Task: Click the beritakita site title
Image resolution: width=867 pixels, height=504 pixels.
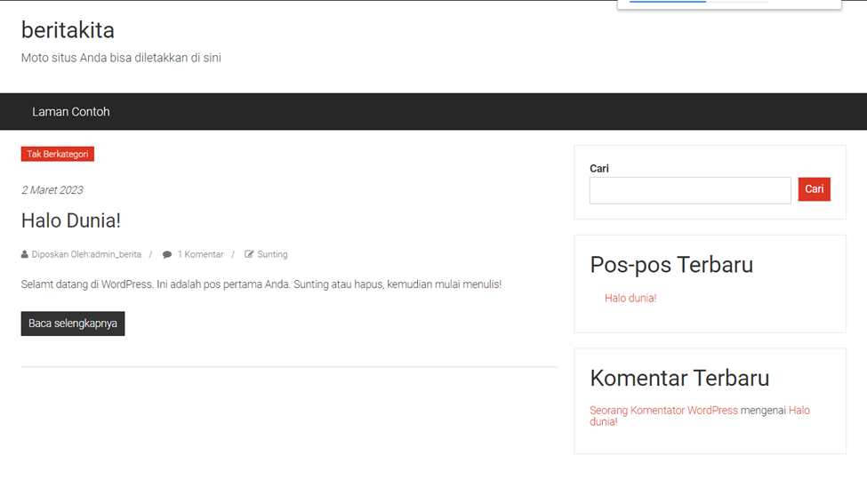Action: [68, 30]
